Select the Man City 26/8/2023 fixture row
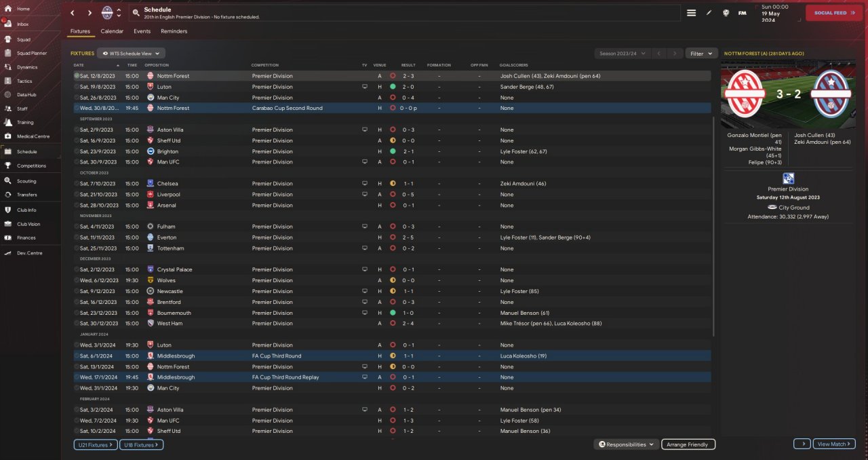The height and width of the screenshot is (460, 868). [392, 98]
